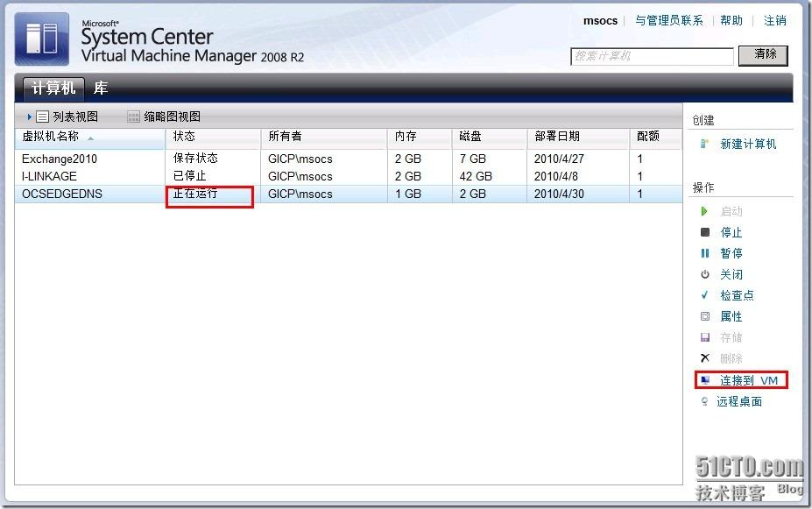Click the Properties icon
The height and width of the screenshot is (509, 812).
coord(705,316)
